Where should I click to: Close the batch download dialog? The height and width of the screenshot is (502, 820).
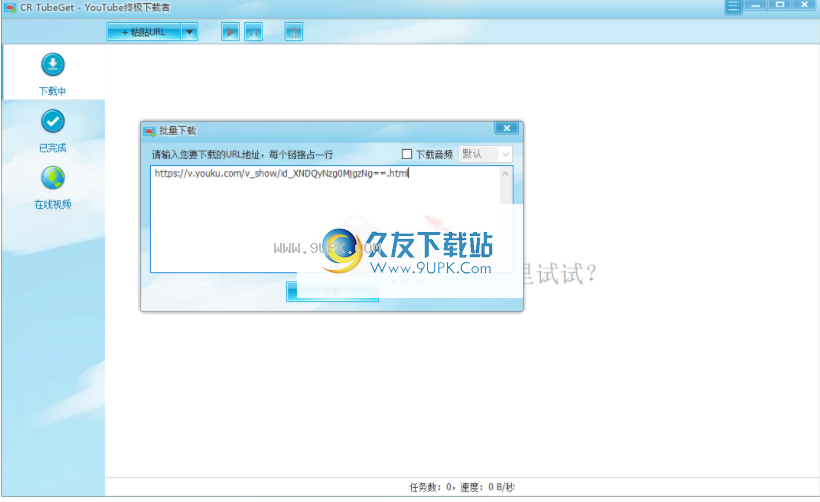(507, 128)
